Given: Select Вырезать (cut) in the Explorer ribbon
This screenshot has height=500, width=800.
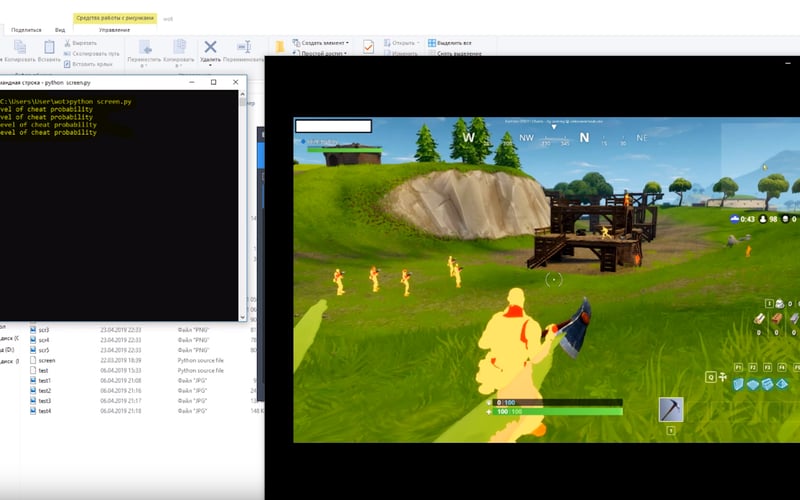Looking at the screenshot, I should (x=80, y=43).
